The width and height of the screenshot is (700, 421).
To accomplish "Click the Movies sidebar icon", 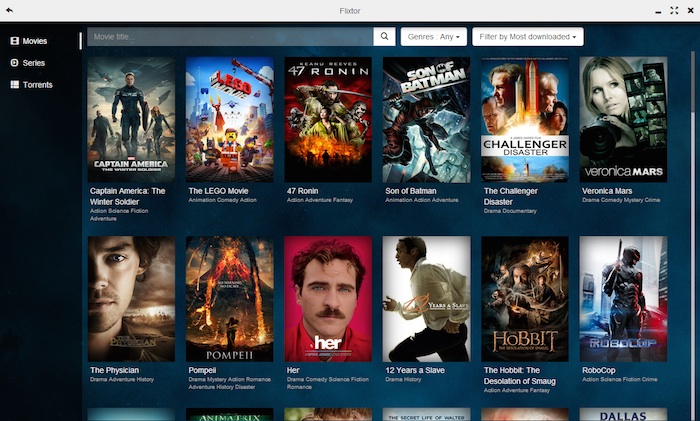I will click(x=14, y=41).
